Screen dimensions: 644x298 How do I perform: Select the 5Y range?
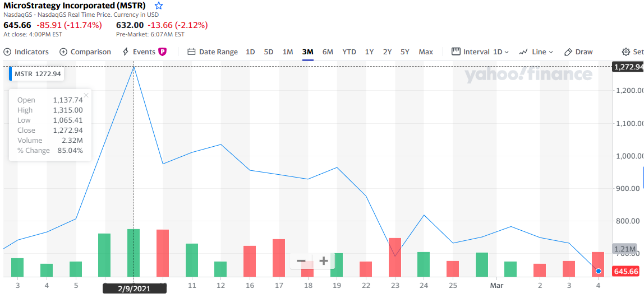pos(404,52)
